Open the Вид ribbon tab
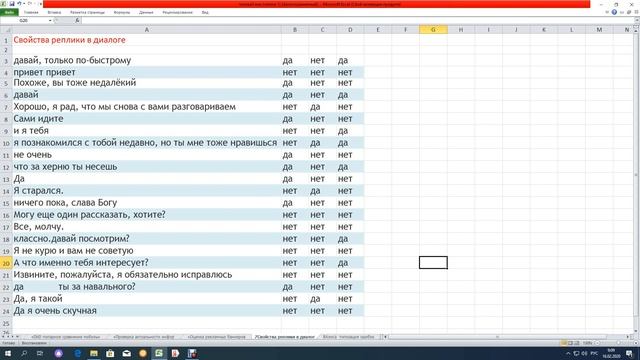 click(205, 12)
